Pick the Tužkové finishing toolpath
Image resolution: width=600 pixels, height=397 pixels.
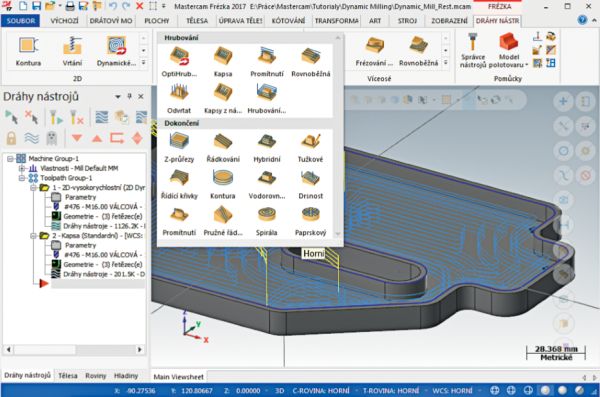tap(310, 147)
